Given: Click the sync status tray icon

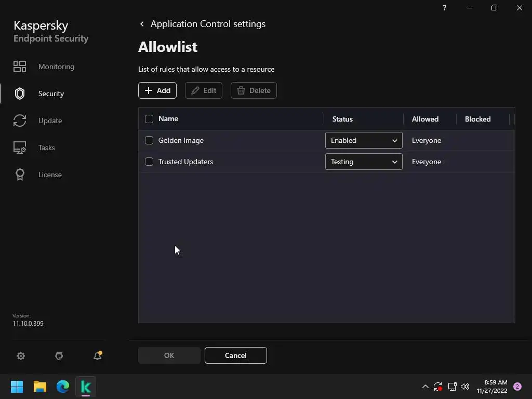Looking at the screenshot, I should [x=438, y=387].
